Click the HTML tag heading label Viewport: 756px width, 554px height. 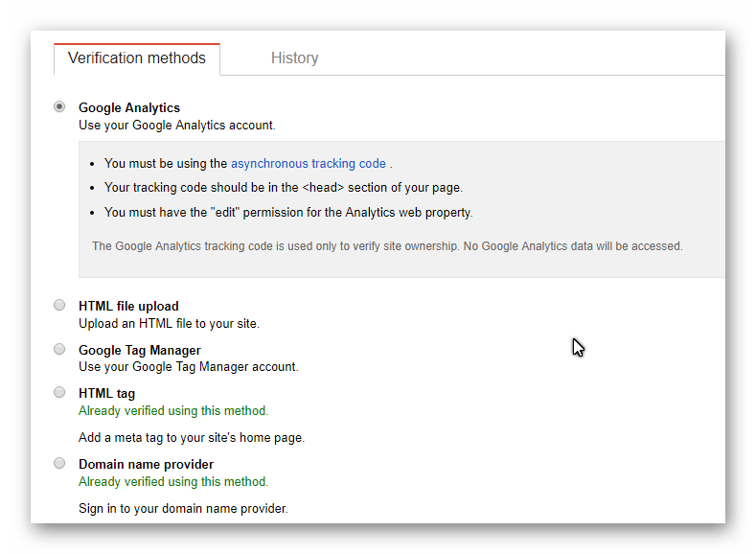tap(107, 393)
